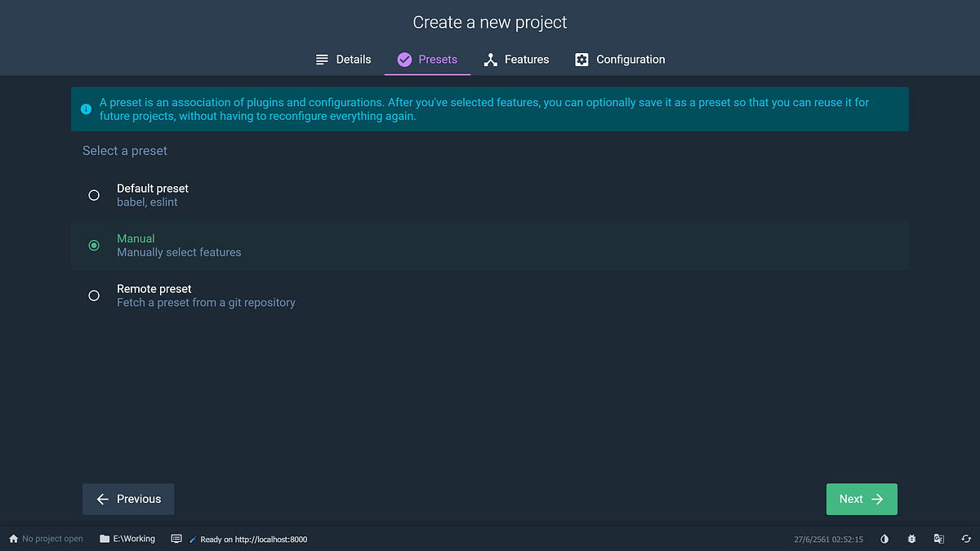This screenshot has width=980, height=551.
Task: Click the refresh plugin API icon
Action: click(966, 539)
